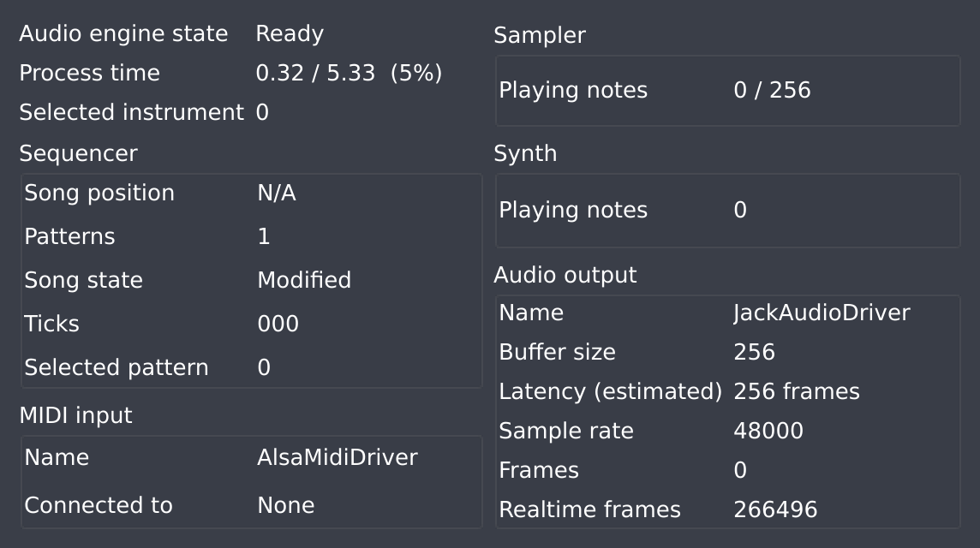Select the JackAudioDriver output name
This screenshot has width=980, height=548.
pos(822,313)
